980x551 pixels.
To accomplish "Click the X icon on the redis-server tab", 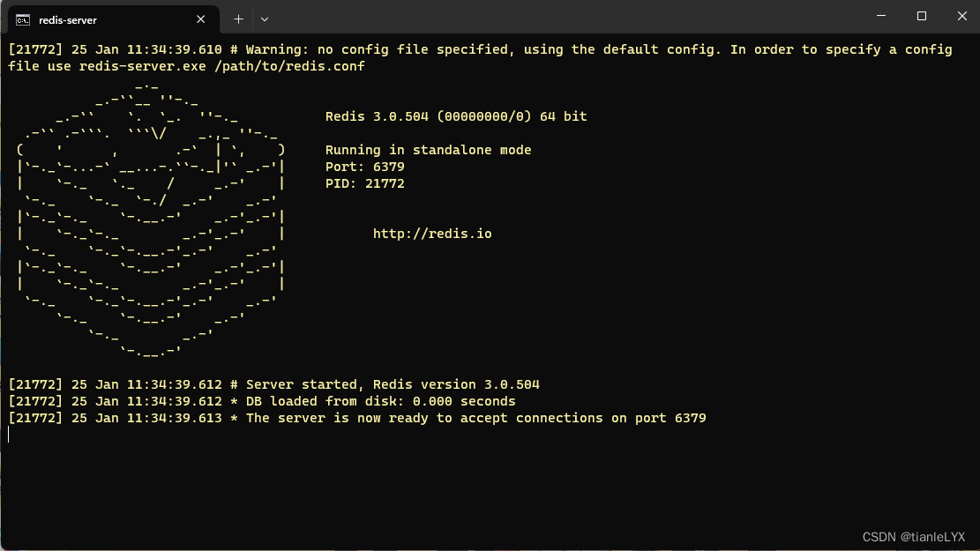I will (200, 19).
